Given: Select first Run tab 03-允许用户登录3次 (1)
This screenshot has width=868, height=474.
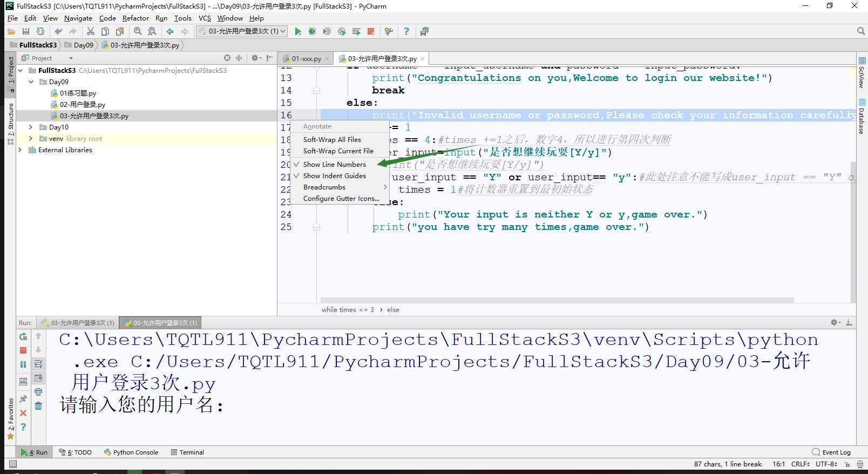Looking at the screenshot, I should tap(78, 323).
